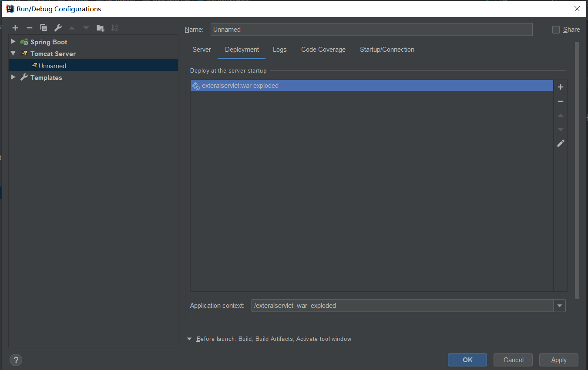
Task: Open the Application context dropdown arrow
Action: (560, 306)
